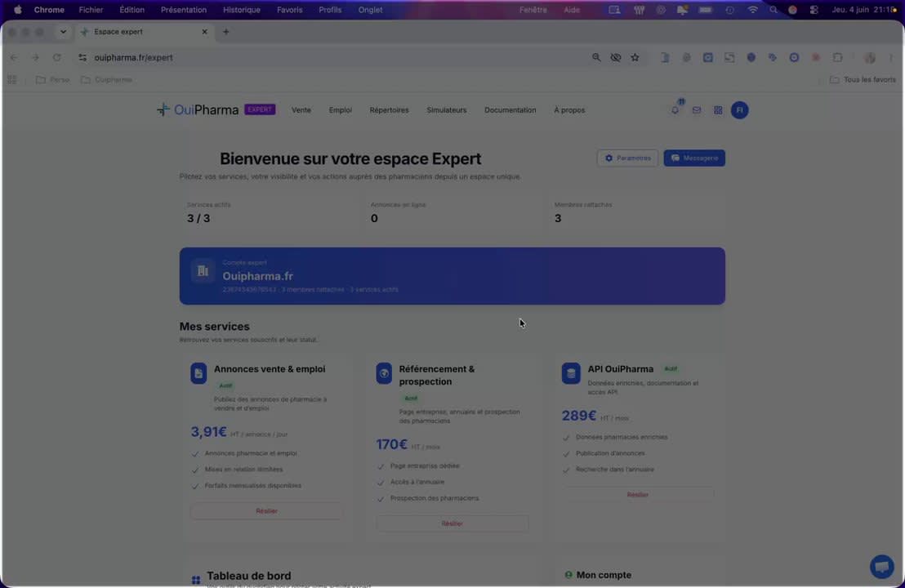Open the Fichier menu in menu bar
The height and width of the screenshot is (588, 905).
coord(91,10)
